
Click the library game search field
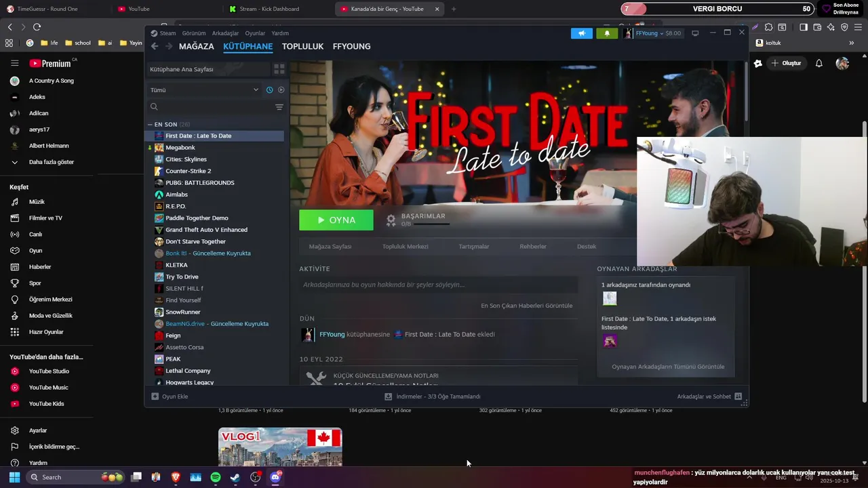click(x=209, y=107)
